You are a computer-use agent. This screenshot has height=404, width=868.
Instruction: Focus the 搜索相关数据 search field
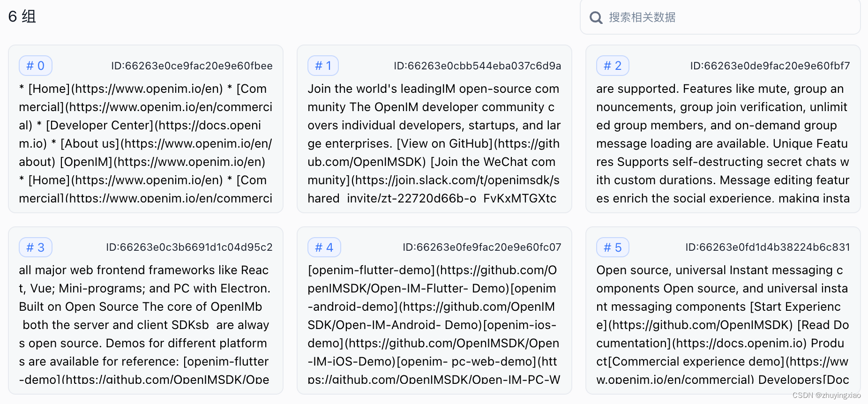(720, 17)
